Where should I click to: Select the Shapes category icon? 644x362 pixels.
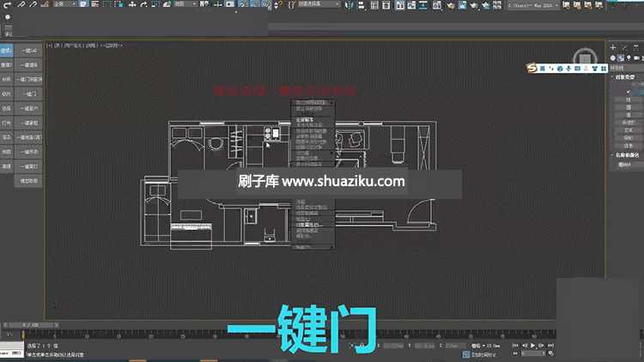(621, 57)
